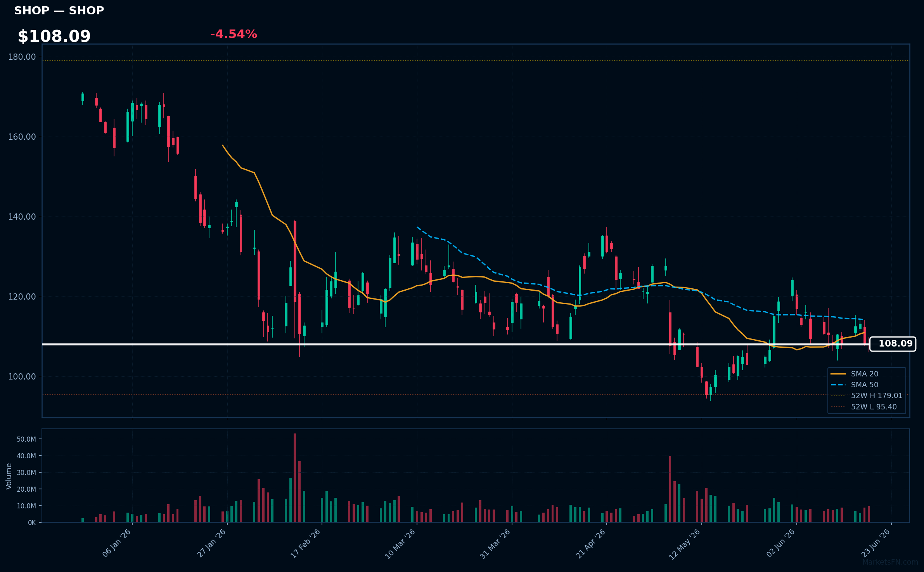Click the "50.0M" volume axis label
Screen dimensions: 924x572
pos(26,439)
